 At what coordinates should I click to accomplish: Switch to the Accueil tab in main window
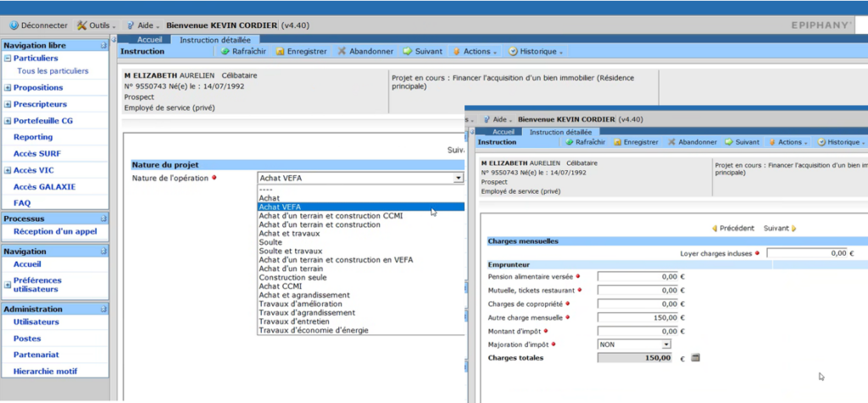point(150,40)
